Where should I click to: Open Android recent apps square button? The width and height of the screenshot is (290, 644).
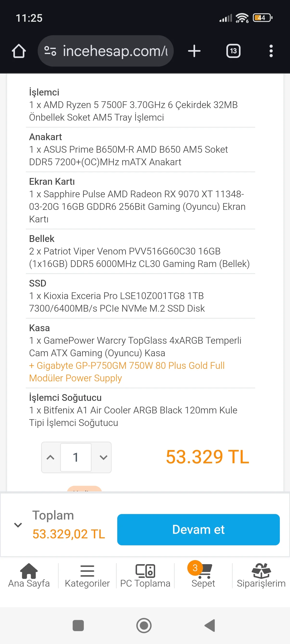pos(78,625)
